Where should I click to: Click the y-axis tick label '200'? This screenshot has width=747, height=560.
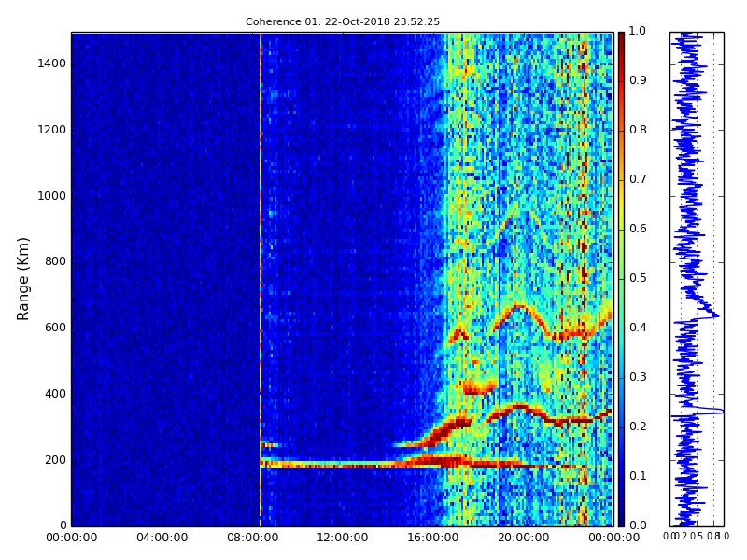tap(56, 460)
